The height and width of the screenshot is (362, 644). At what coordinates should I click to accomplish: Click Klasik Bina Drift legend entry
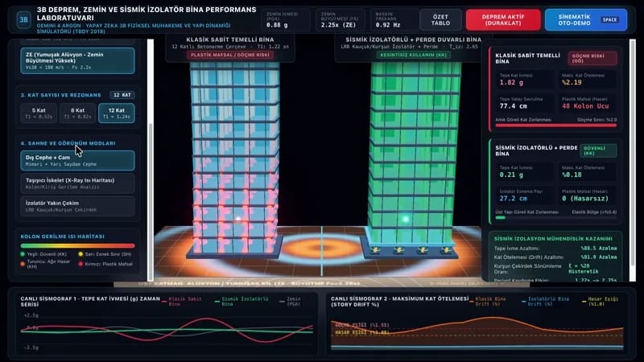click(489, 302)
